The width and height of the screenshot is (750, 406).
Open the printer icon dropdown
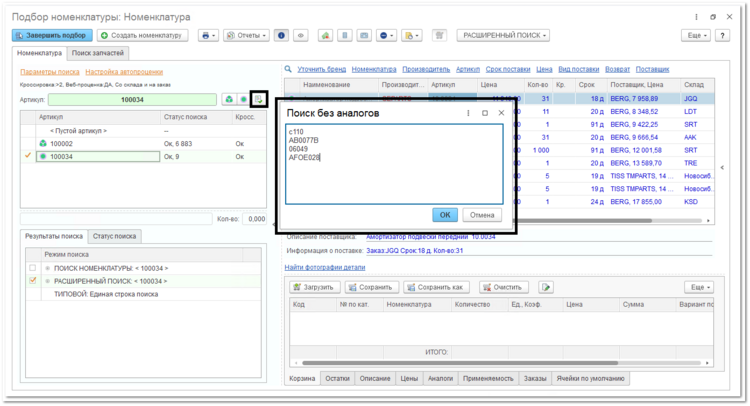(209, 35)
